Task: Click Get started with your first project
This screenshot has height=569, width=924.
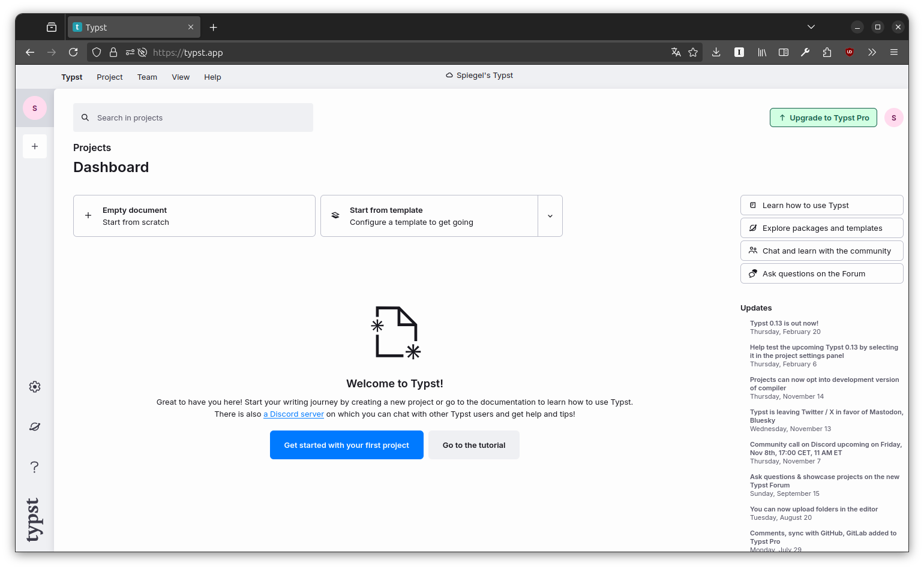Action: pos(347,445)
